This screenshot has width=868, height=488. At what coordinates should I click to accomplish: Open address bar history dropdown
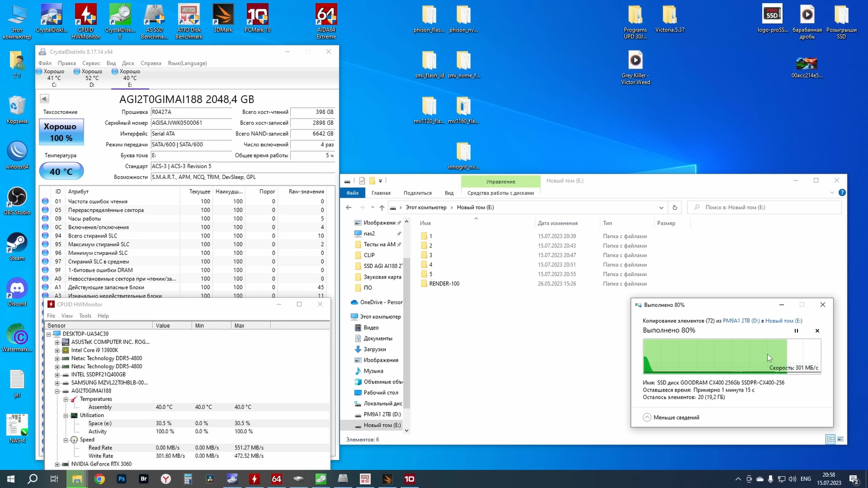pyautogui.click(x=661, y=208)
